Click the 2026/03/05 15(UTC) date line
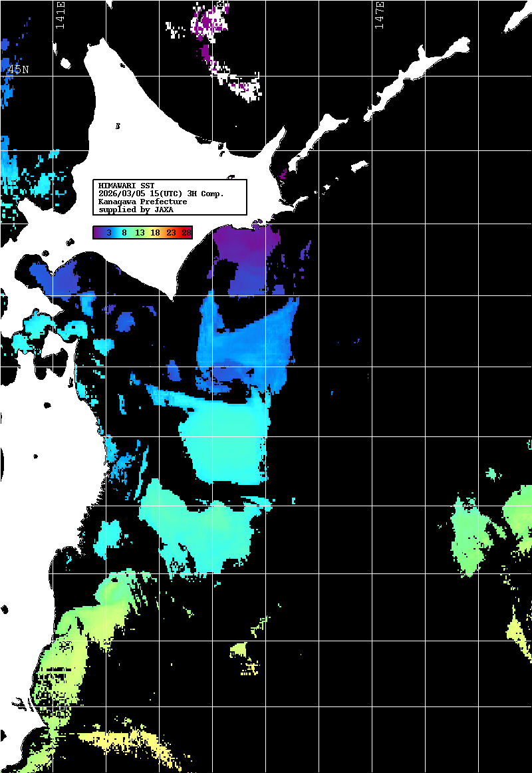 point(161,194)
